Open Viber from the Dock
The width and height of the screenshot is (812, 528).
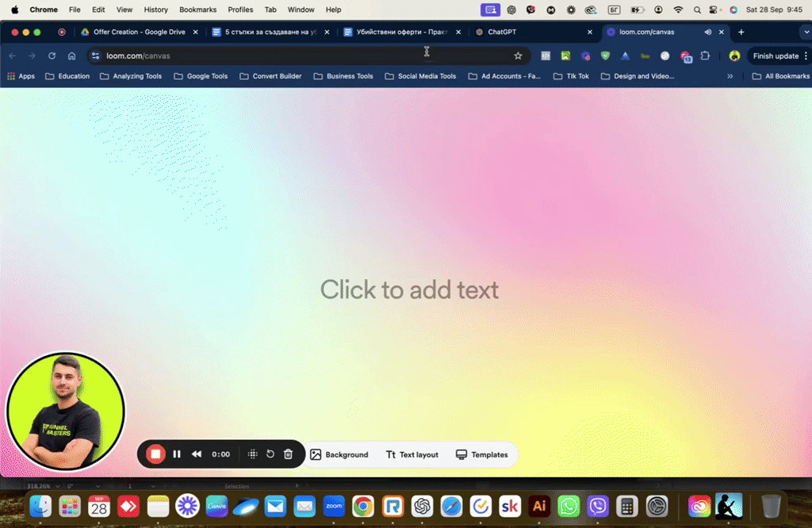click(598, 507)
